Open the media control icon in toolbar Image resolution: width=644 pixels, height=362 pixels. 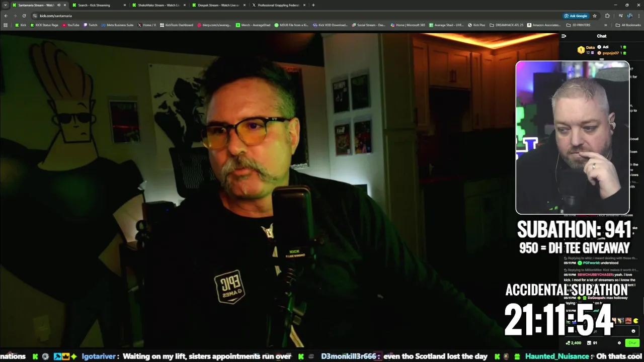coord(620,16)
